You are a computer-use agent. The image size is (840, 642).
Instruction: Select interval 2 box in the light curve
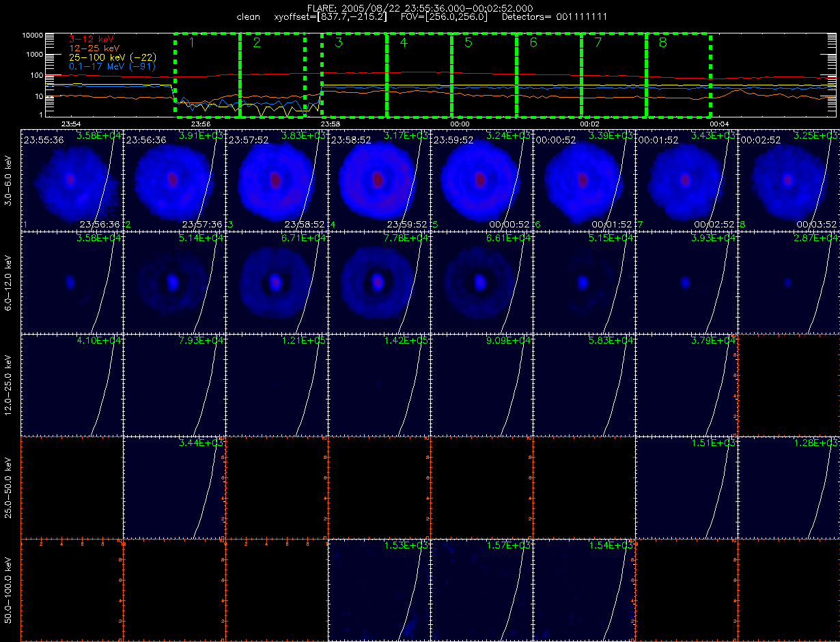(x=272, y=74)
